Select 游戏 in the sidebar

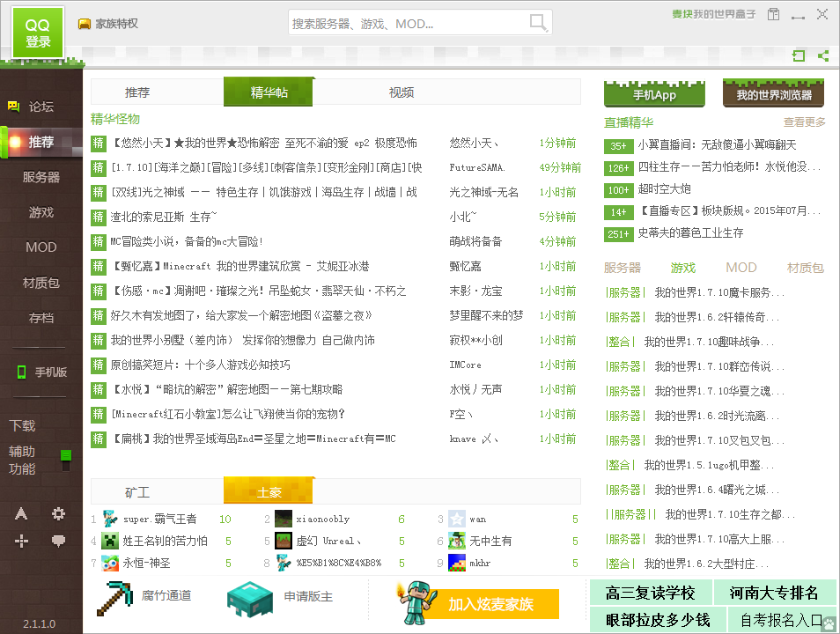point(41,212)
